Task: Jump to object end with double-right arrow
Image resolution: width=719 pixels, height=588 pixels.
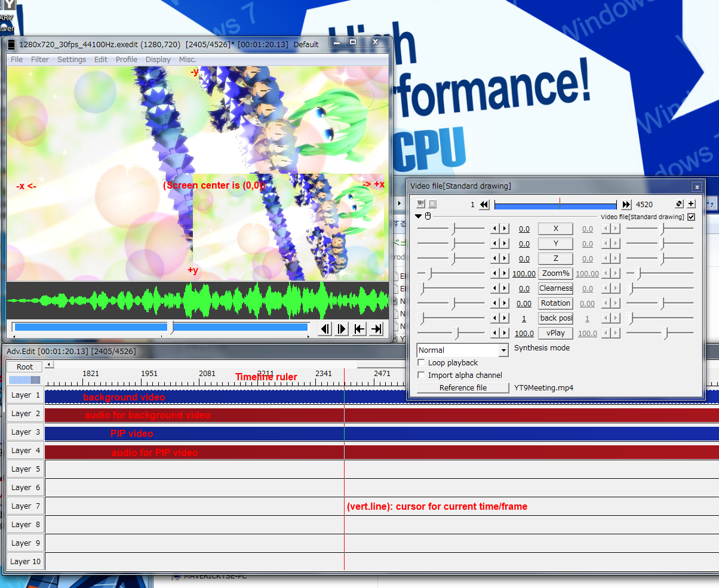Action: [x=626, y=204]
